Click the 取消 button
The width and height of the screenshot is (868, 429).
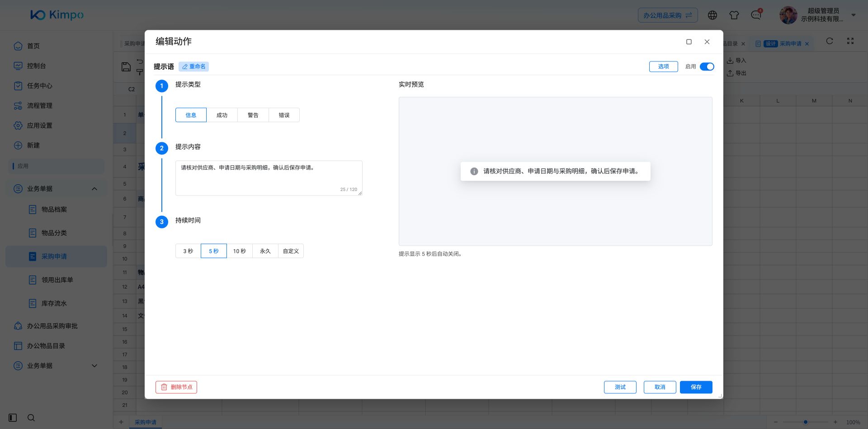[660, 387]
